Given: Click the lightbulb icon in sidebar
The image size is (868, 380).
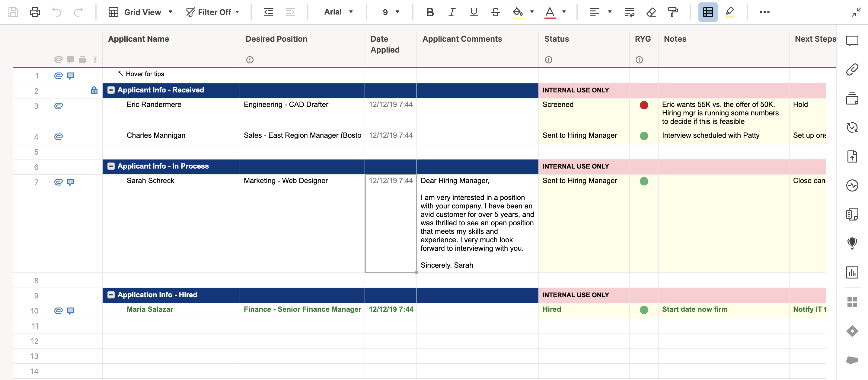Looking at the screenshot, I should (852, 243).
